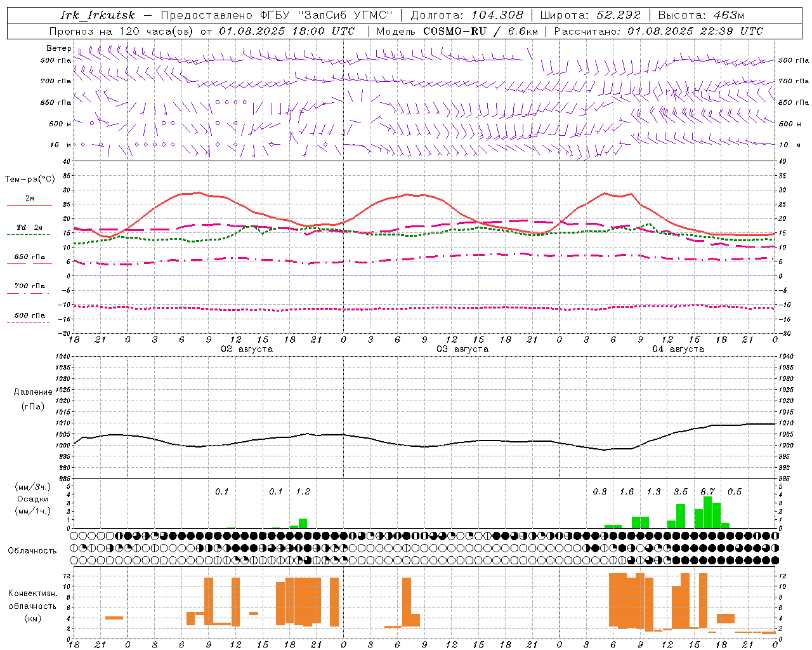Click the Высота: 463м value
This screenshot has width=812, height=650.
[701, 15]
